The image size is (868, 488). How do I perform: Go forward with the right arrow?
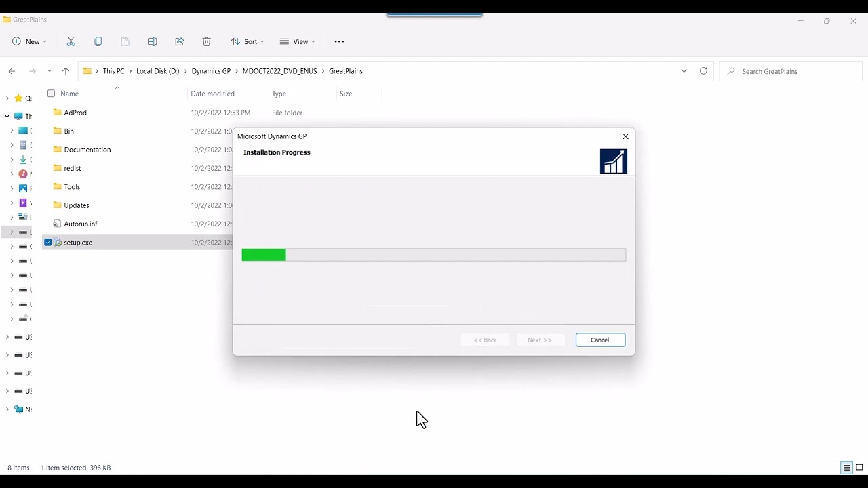[x=32, y=71]
